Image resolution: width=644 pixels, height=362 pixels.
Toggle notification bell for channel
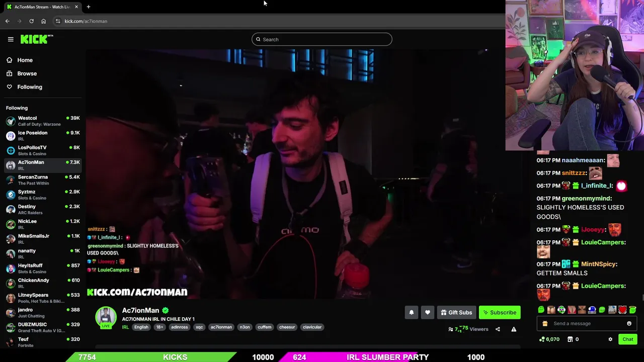point(412,312)
